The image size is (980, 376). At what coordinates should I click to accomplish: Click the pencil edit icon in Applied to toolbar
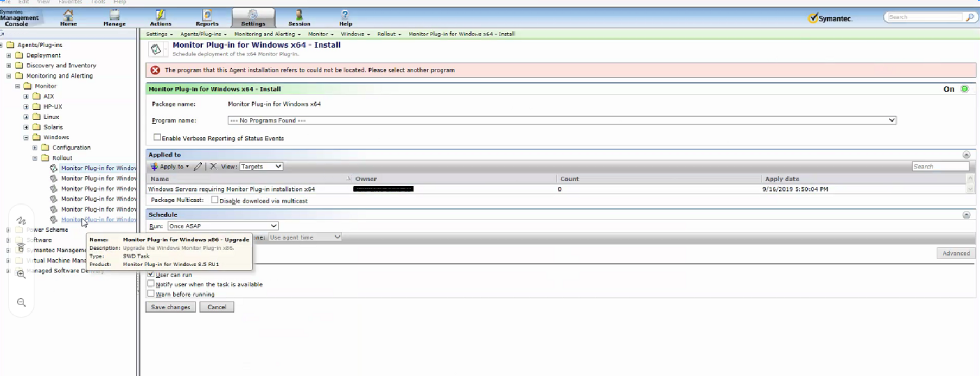pos(198,167)
